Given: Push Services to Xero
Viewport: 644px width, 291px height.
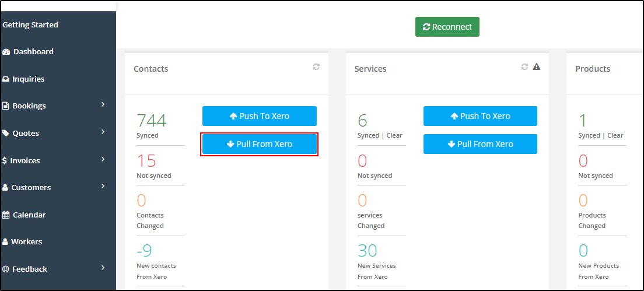Looking at the screenshot, I should [x=480, y=116].
